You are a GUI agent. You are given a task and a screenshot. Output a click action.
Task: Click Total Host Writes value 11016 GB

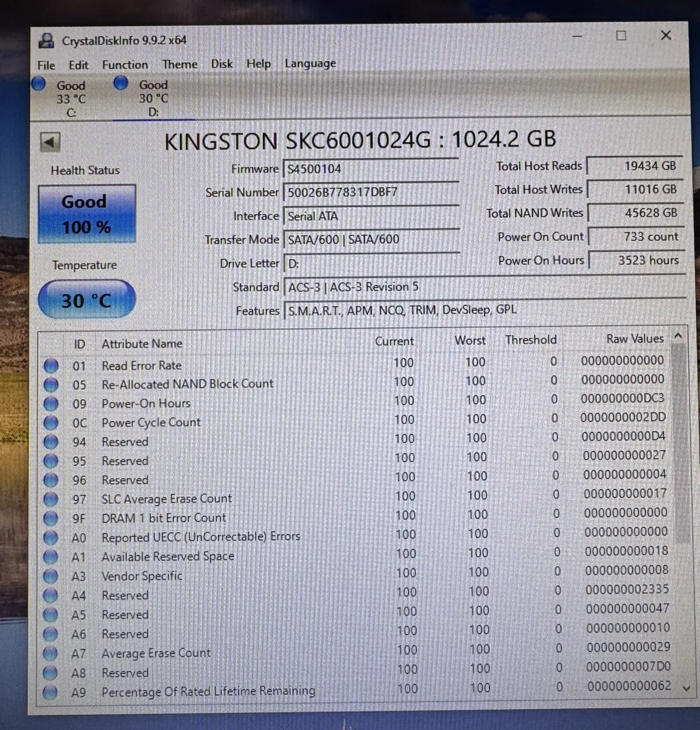click(x=635, y=189)
